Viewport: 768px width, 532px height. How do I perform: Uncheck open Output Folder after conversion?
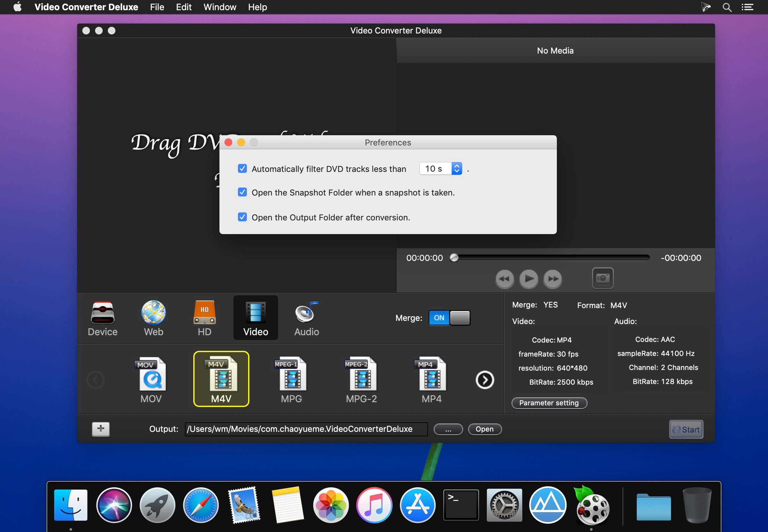(242, 217)
